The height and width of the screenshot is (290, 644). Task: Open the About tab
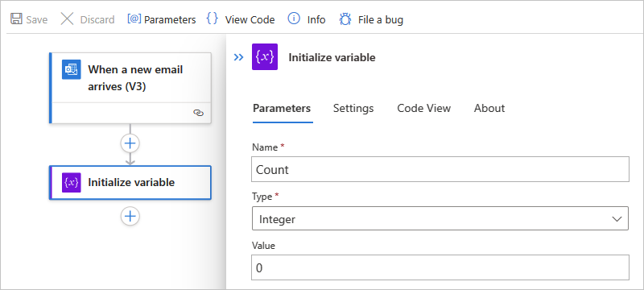click(489, 108)
